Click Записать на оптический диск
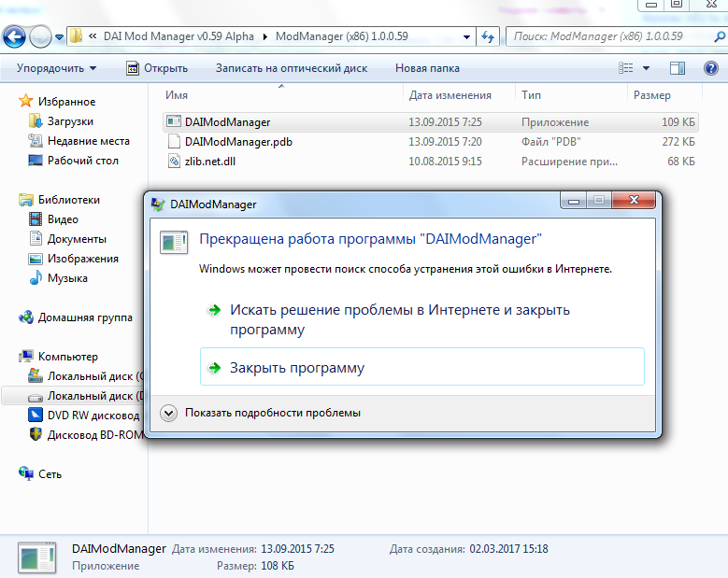 pyautogui.click(x=291, y=68)
